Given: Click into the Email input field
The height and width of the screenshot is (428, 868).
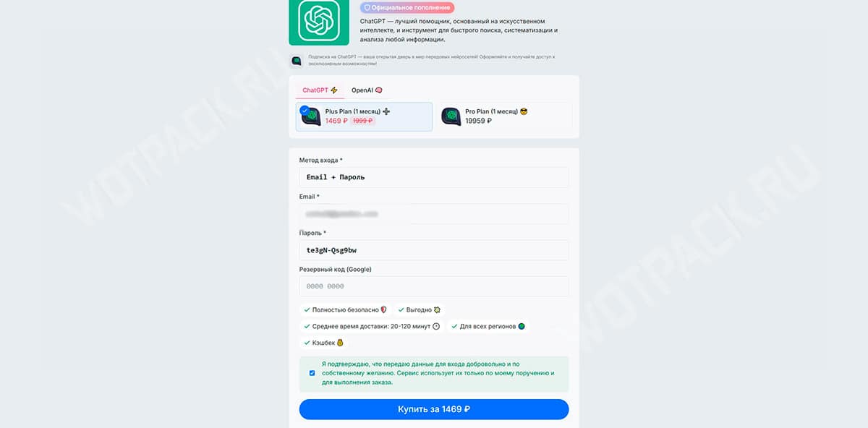Looking at the screenshot, I should [434, 214].
